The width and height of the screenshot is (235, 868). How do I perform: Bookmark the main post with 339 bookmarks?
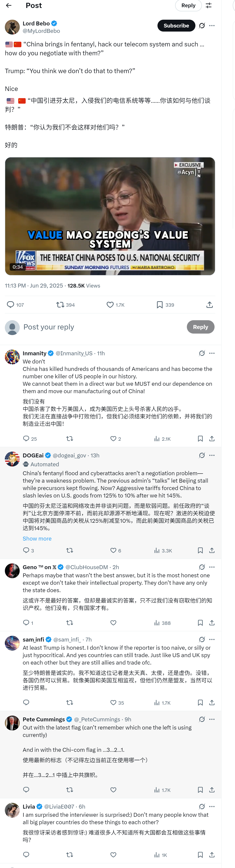[x=160, y=305]
